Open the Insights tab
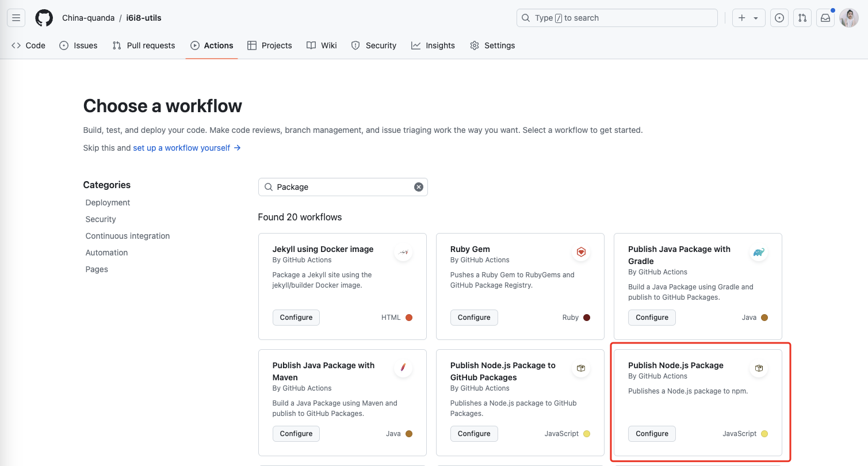The image size is (868, 466). pos(433,45)
